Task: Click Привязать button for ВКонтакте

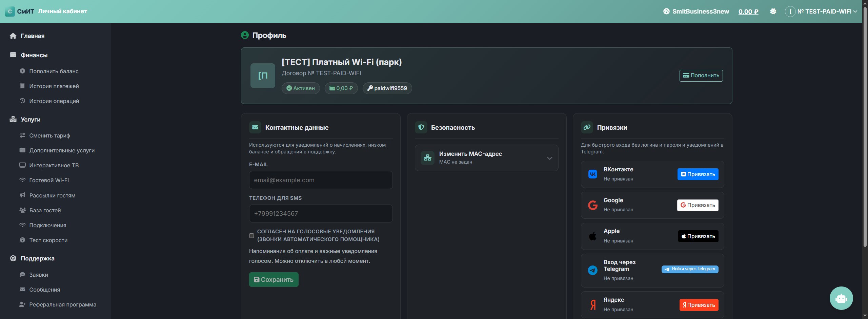Action: [x=698, y=174]
